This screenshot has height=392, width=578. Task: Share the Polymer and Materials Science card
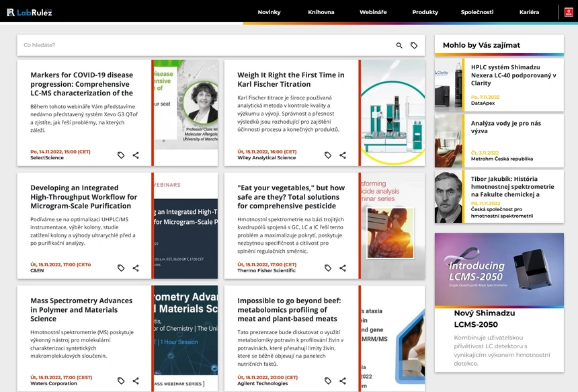[x=136, y=381]
